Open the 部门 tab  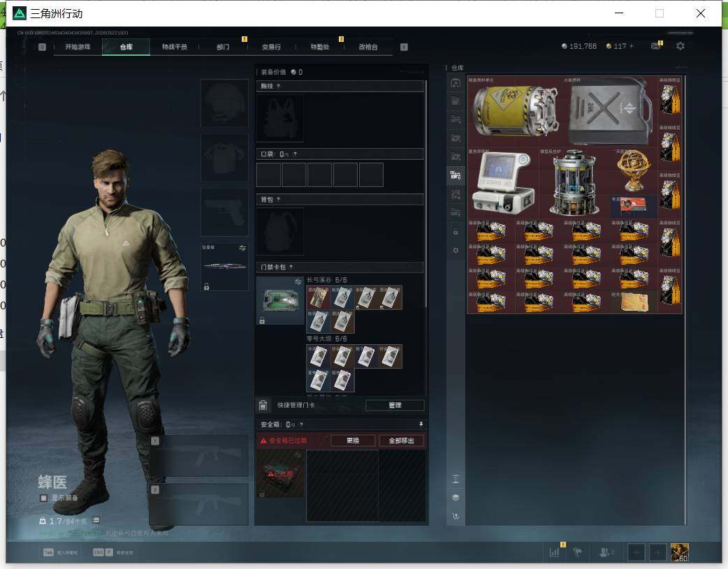point(223,47)
